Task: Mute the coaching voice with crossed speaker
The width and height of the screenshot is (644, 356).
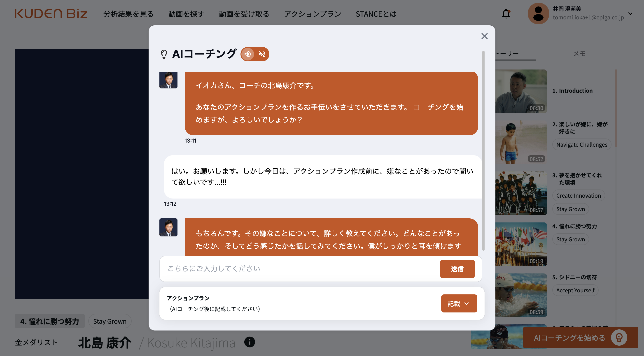Action: point(262,54)
